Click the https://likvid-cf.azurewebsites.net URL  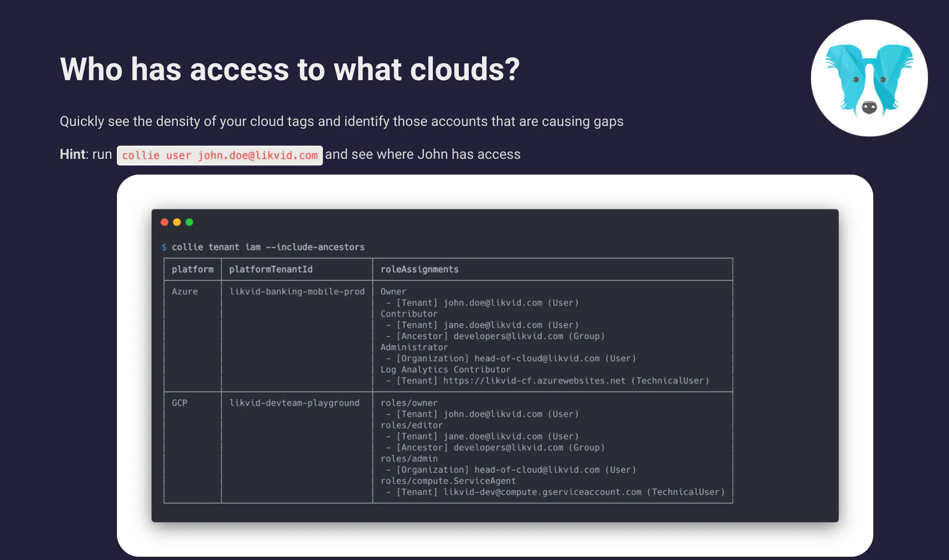(x=534, y=381)
